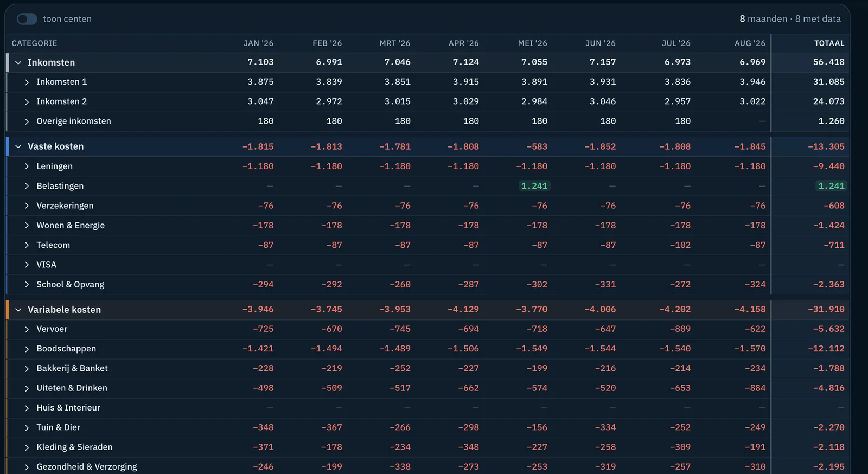
Task: Collapse the Vaste kosten group chevron
Action: click(18, 146)
